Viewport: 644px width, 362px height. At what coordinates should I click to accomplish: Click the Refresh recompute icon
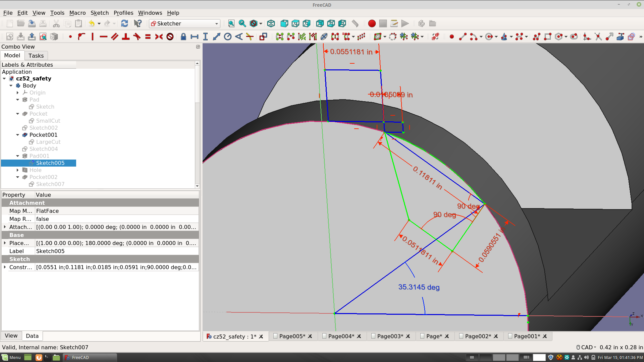tap(124, 23)
